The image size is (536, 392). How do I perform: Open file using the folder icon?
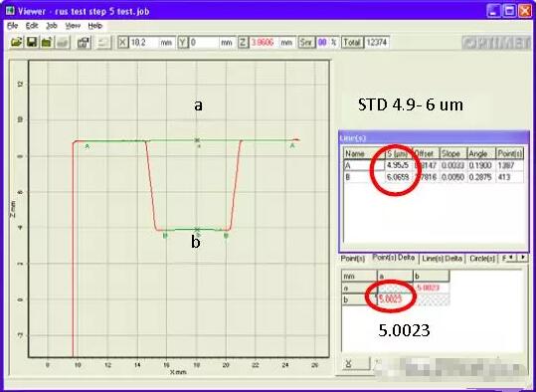[x=16, y=43]
